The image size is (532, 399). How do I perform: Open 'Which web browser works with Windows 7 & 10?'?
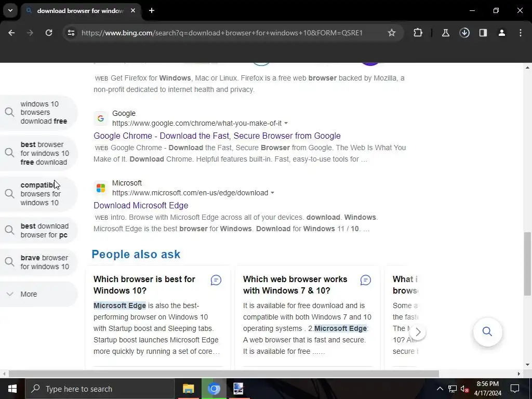pyautogui.click(x=295, y=285)
